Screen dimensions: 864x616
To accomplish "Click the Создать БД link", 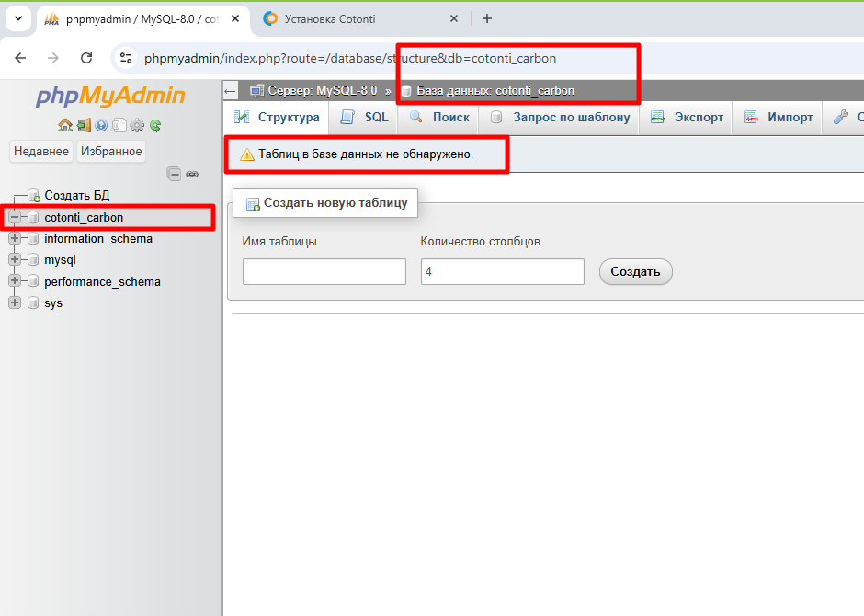I will point(77,195).
